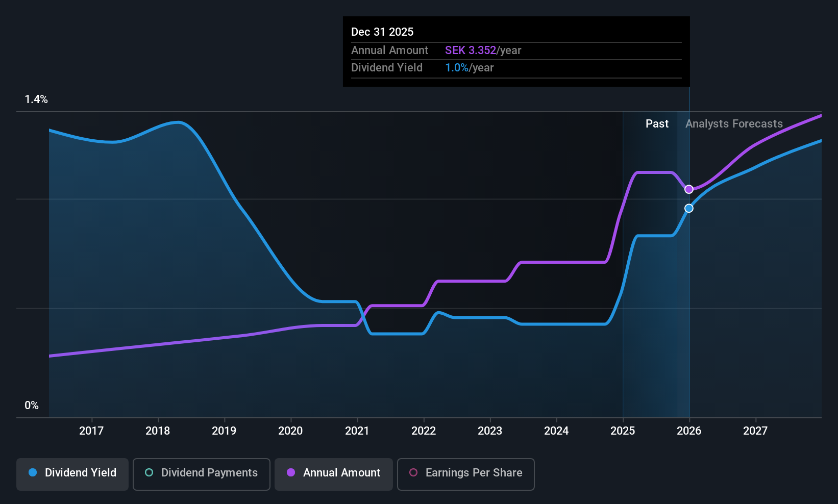
Task: Click the 2025 x-axis label
Action: pyautogui.click(x=623, y=431)
